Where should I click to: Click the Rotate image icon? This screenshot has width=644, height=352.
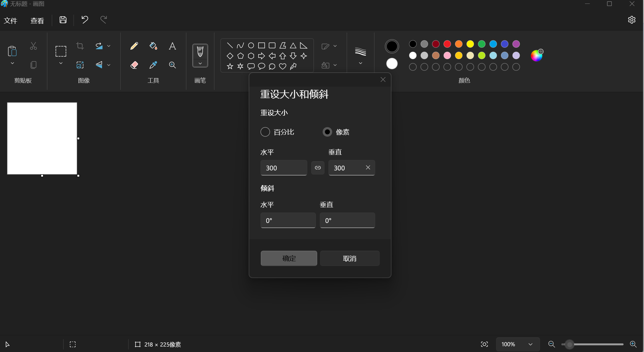pos(99,46)
